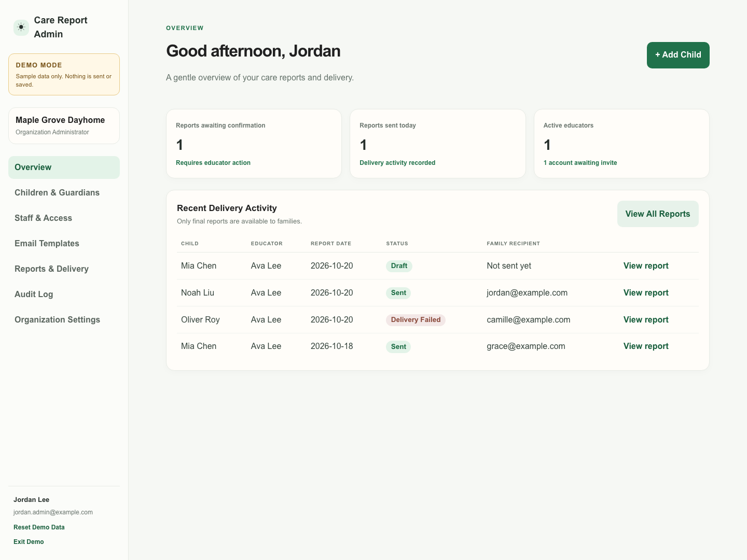Click Reports sent today card
The height and width of the screenshot is (560, 747).
pos(438,144)
